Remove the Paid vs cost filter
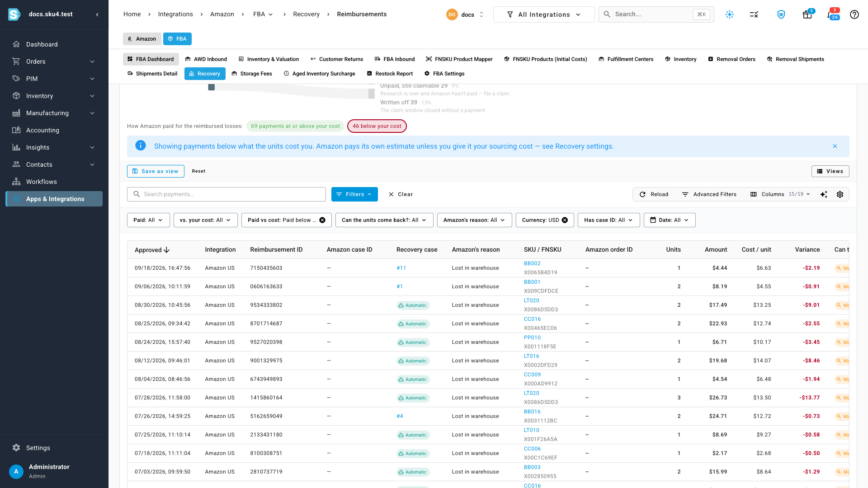The image size is (868, 488). [322, 220]
